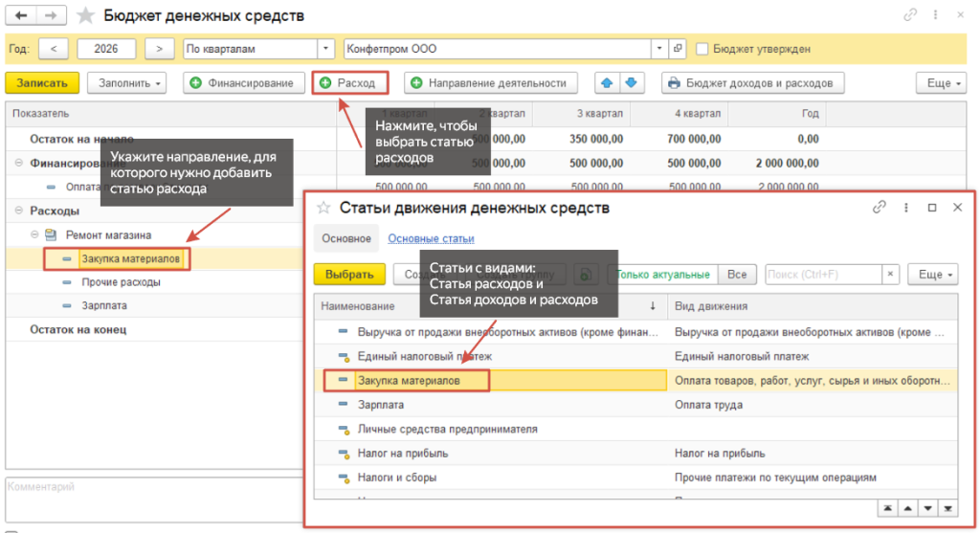Select Налоги и сборы item

(x=397, y=478)
